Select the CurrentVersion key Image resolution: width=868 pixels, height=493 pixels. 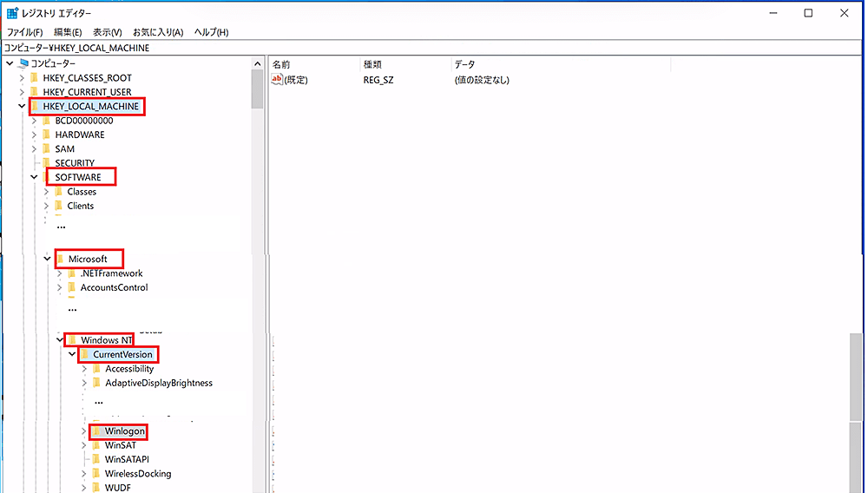[x=122, y=355]
